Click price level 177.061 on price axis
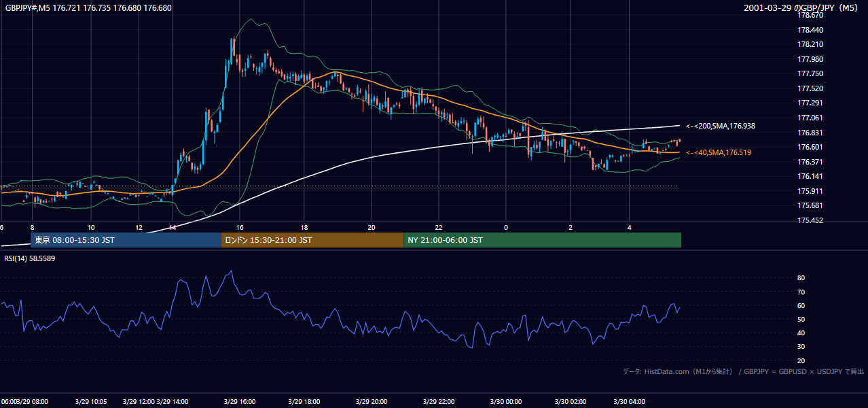 (x=810, y=118)
